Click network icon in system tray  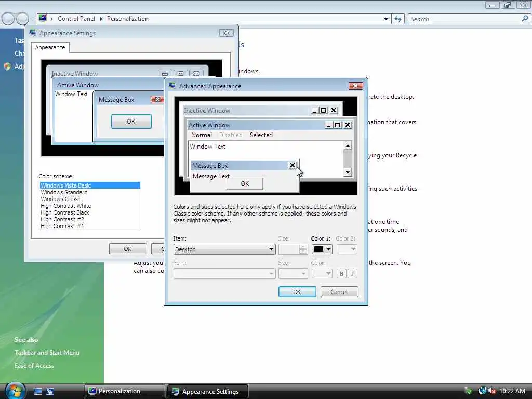click(x=482, y=391)
